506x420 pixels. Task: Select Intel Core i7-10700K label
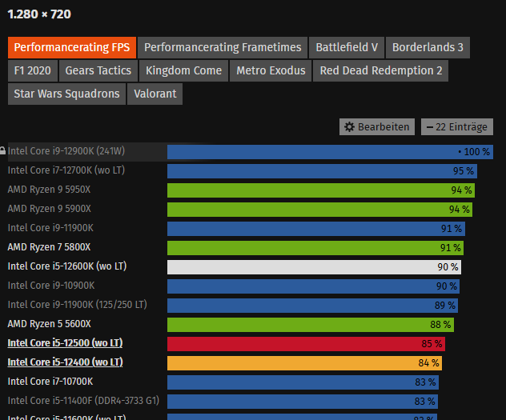[50, 382]
